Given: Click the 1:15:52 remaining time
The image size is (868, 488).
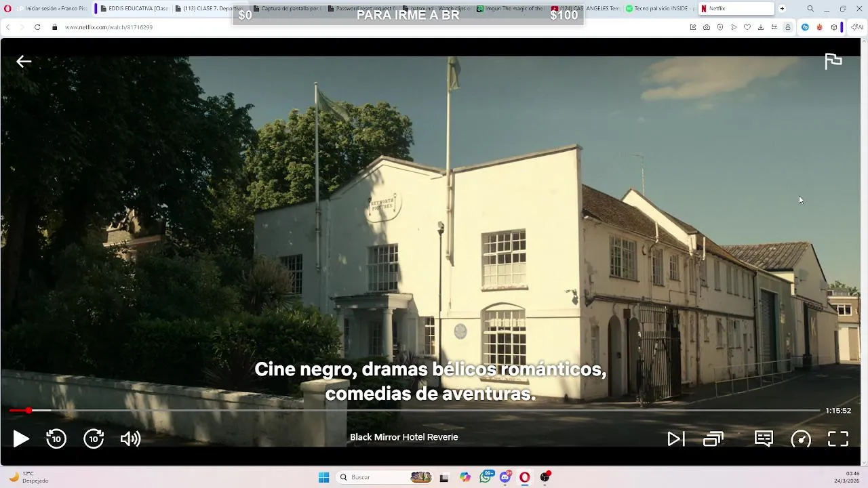Looking at the screenshot, I should pos(838,411).
